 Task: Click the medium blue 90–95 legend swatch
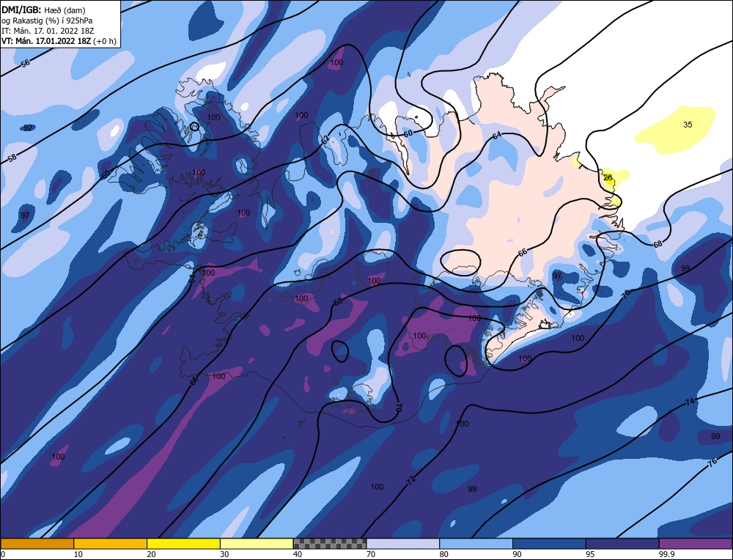pos(549,544)
